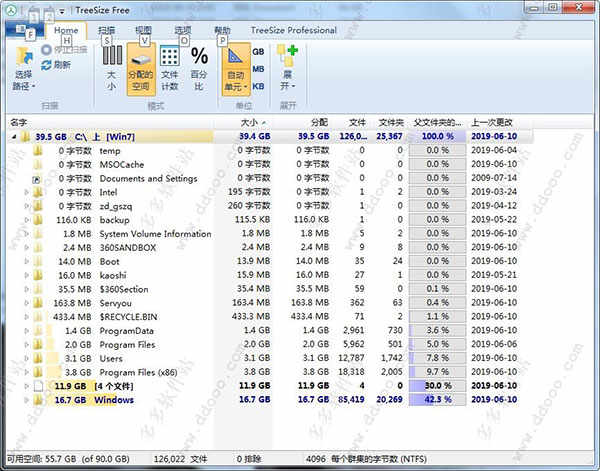Viewport: 600px width, 471px height.
Task: Refresh the scan with 刷新
Action: (x=56, y=65)
